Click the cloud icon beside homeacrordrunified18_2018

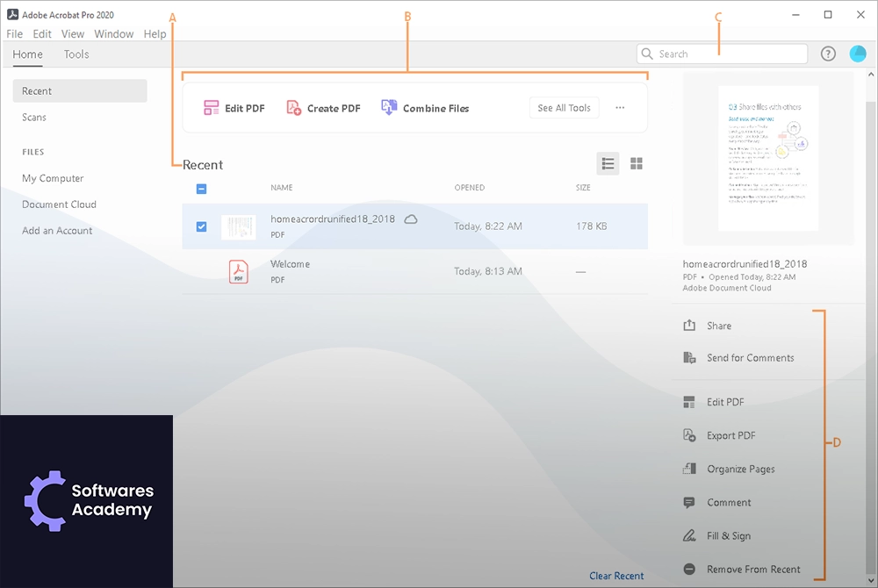[x=411, y=219]
